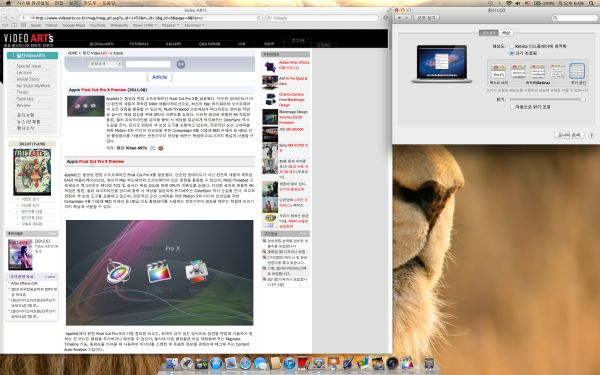Viewport: 600px width, 375px height.
Task: Expand the Favorites bookmarks folder dropdown
Action: click(194, 25)
